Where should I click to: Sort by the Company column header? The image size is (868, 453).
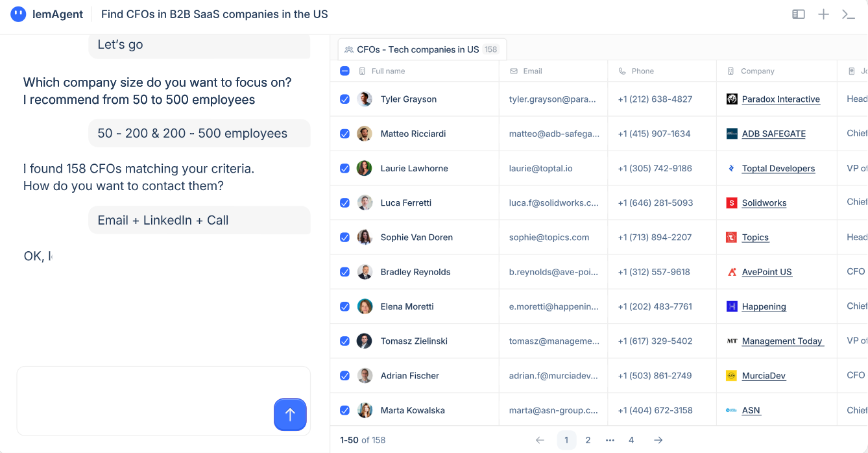pyautogui.click(x=757, y=71)
